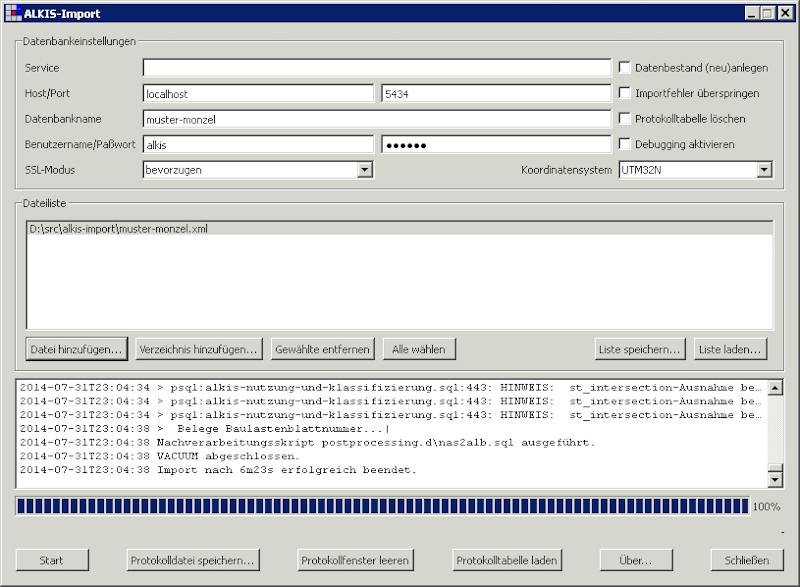Image resolution: width=800 pixels, height=587 pixels.
Task: Click log line 'Belege Baulastenblattnummer'
Action: (x=204, y=428)
